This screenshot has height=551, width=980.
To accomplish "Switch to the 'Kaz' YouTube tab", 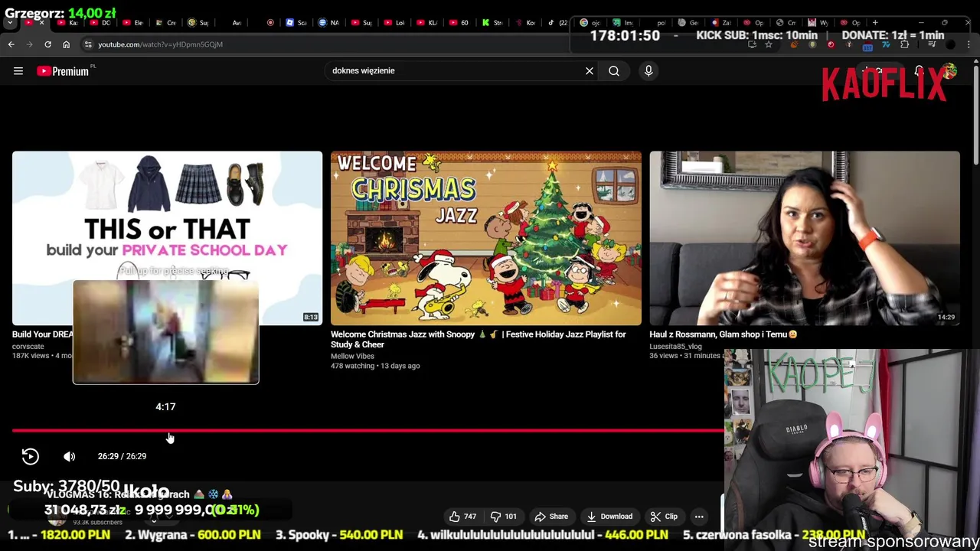I will 69,22.
